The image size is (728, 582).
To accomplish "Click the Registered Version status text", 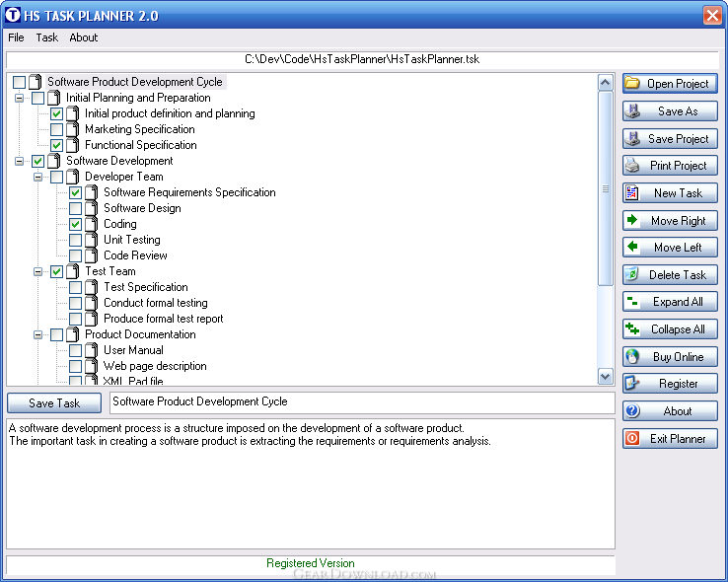I will click(x=310, y=563).
